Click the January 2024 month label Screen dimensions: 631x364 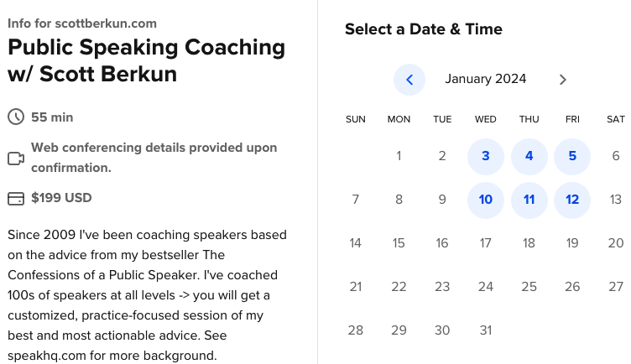pyautogui.click(x=486, y=79)
